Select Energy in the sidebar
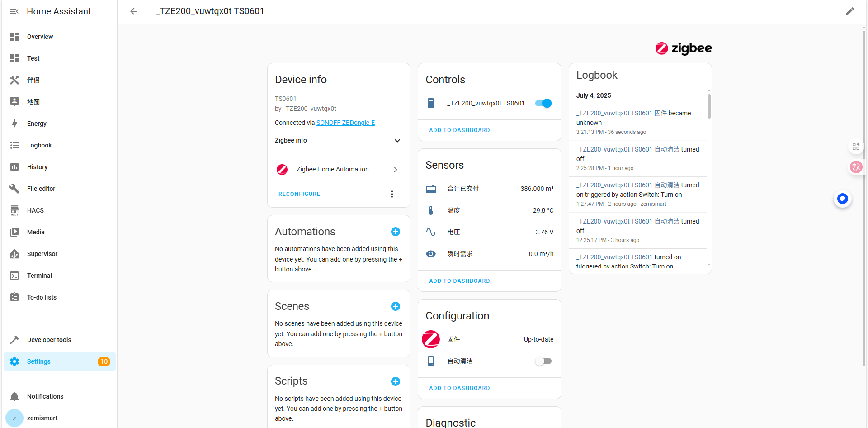 37,124
